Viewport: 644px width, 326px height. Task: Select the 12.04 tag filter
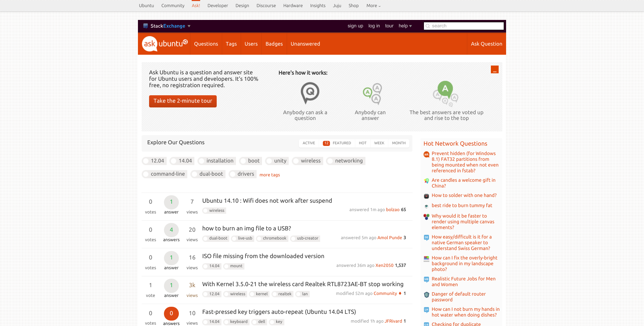(154, 161)
